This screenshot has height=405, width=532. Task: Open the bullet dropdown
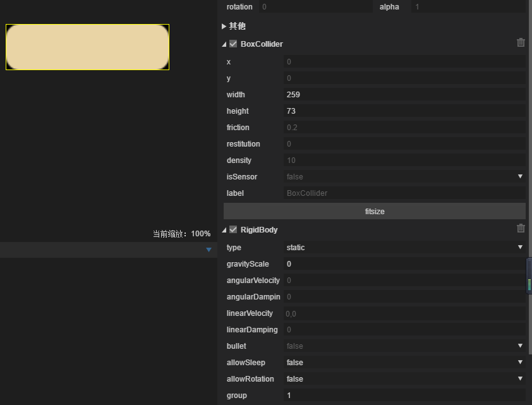520,346
